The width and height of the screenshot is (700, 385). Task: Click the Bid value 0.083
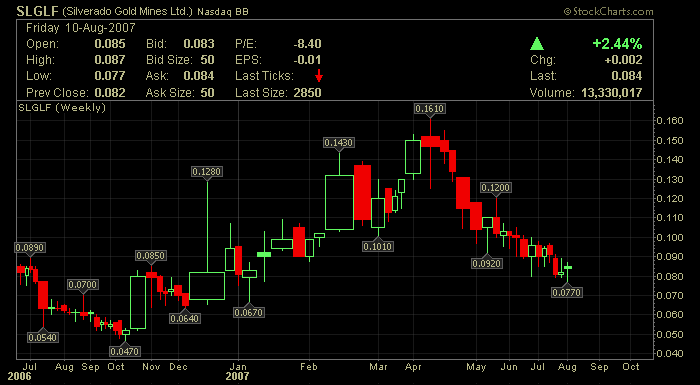[199, 44]
